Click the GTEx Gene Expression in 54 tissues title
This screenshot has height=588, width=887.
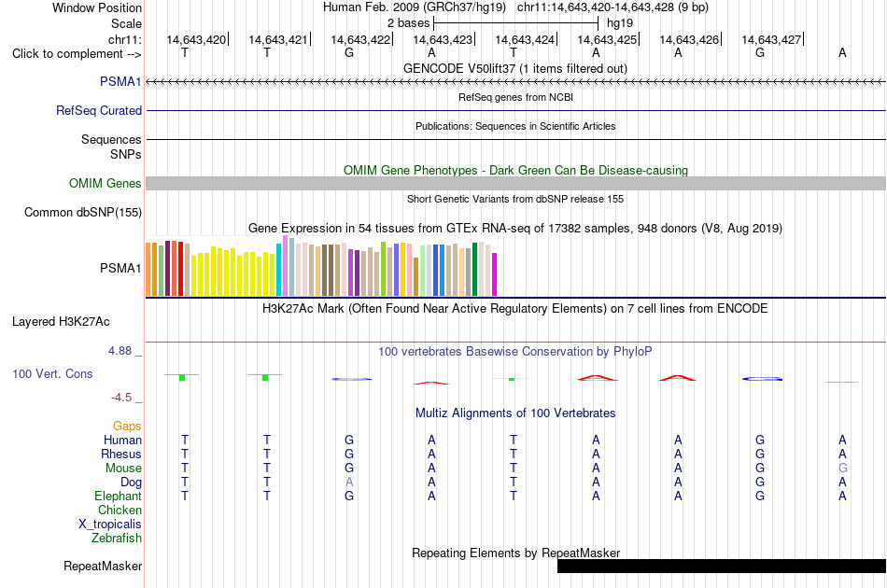[515, 229]
